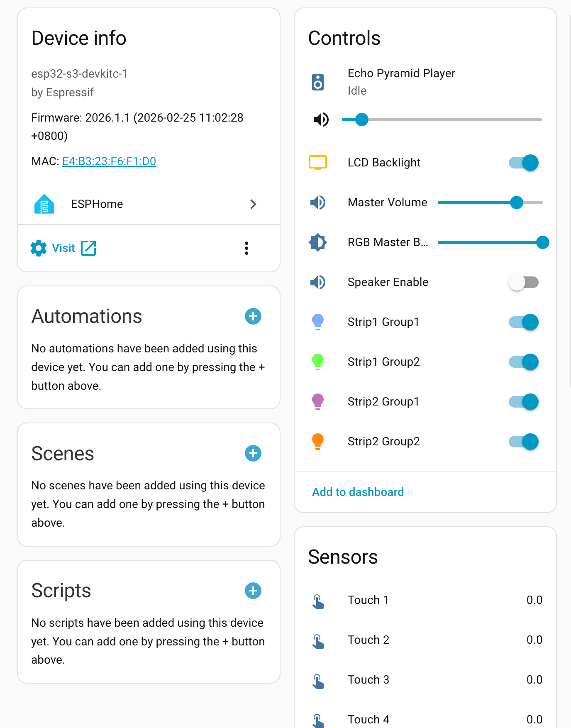Click the Echo Pyramid Player speaker icon
This screenshot has height=728, width=571.
tap(318, 82)
